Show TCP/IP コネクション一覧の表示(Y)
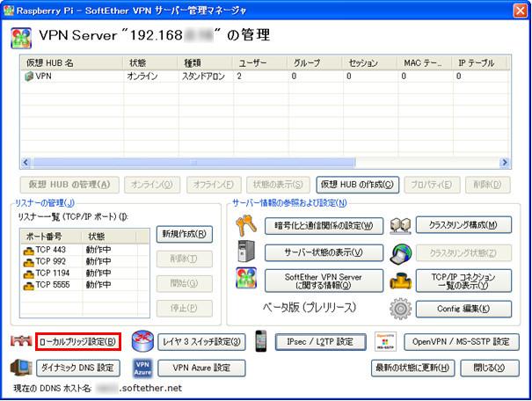 click(463, 281)
